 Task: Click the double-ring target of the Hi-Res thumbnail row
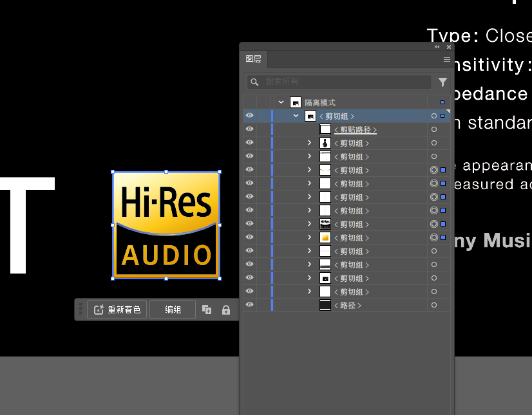tap(434, 224)
